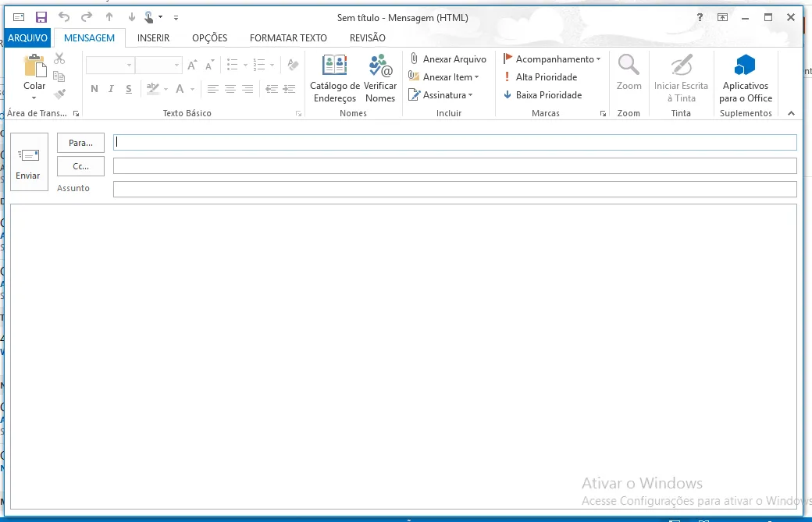
Task: Decrease paragraph indent
Action: tap(272, 89)
